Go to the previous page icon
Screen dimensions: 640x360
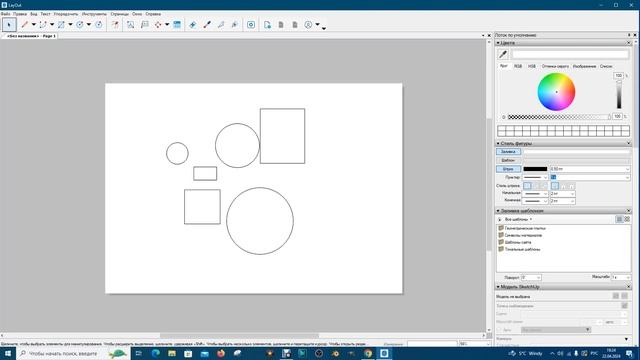pyautogui.click(x=281, y=24)
